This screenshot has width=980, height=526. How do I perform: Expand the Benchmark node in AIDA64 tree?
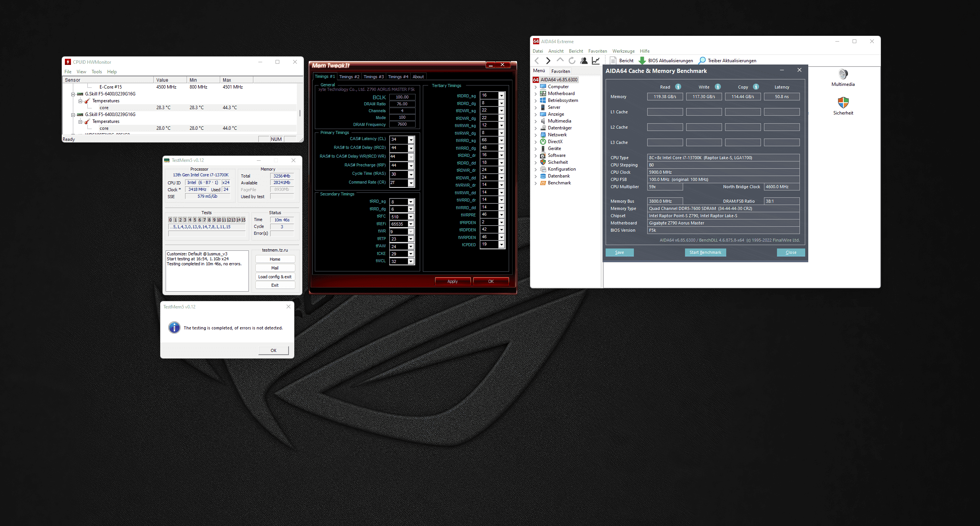pos(535,183)
